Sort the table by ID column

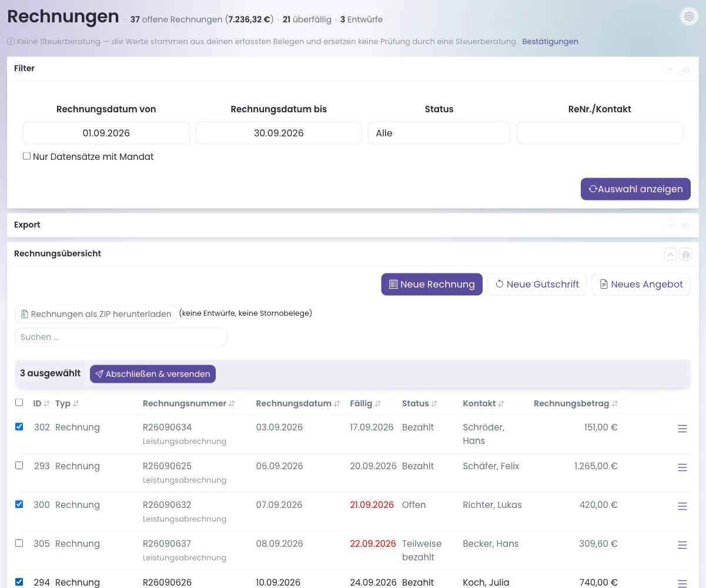coord(47,404)
